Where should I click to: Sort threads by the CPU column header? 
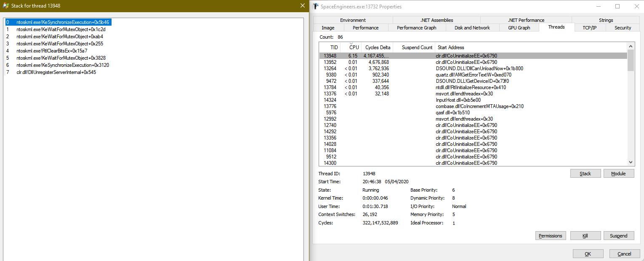pyautogui.click(x=354, y=47)
